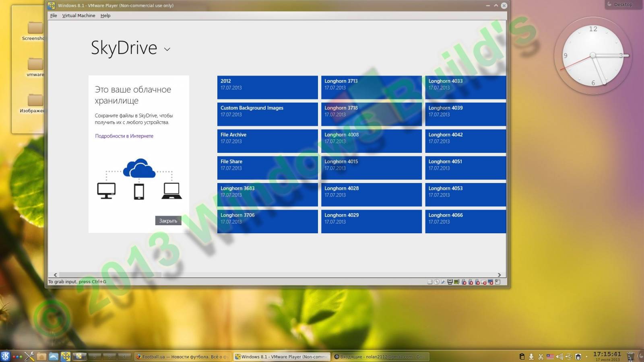
Task: Click the three colored dots activities icon
Action: coord(17,357)
